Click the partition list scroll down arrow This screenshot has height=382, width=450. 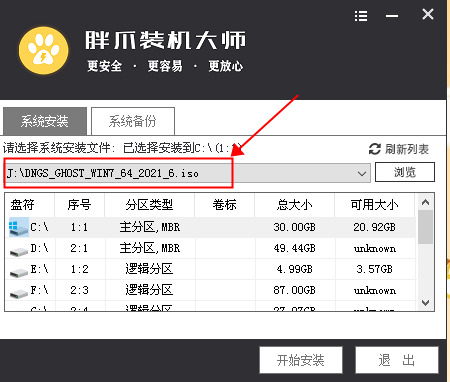(425, 303)
